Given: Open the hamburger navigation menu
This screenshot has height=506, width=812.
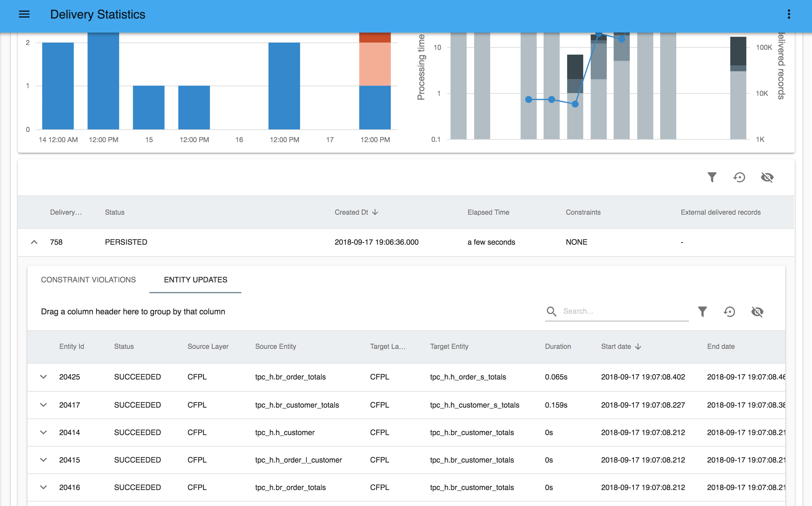Looking at the screenshot, I should [x=24, y=14].
